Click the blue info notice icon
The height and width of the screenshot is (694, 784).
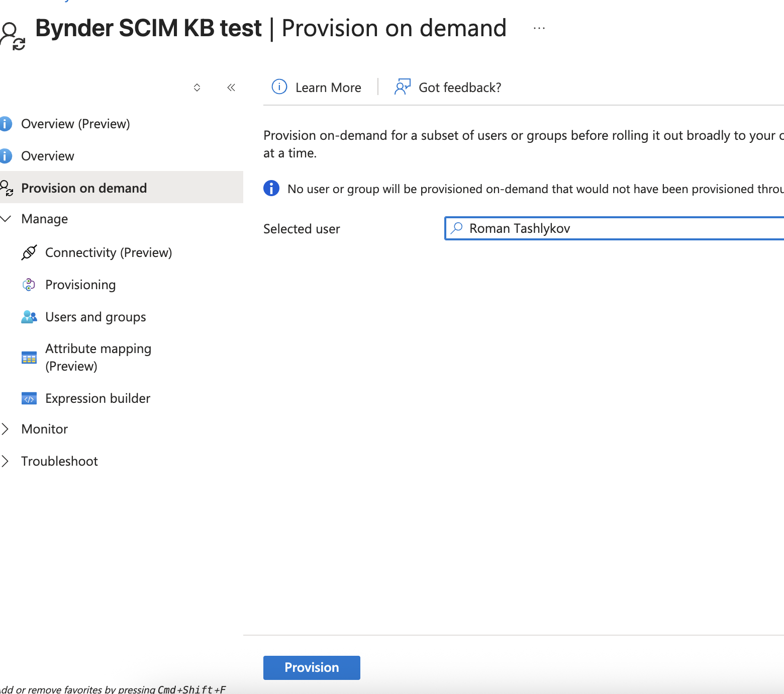[271, 188]
